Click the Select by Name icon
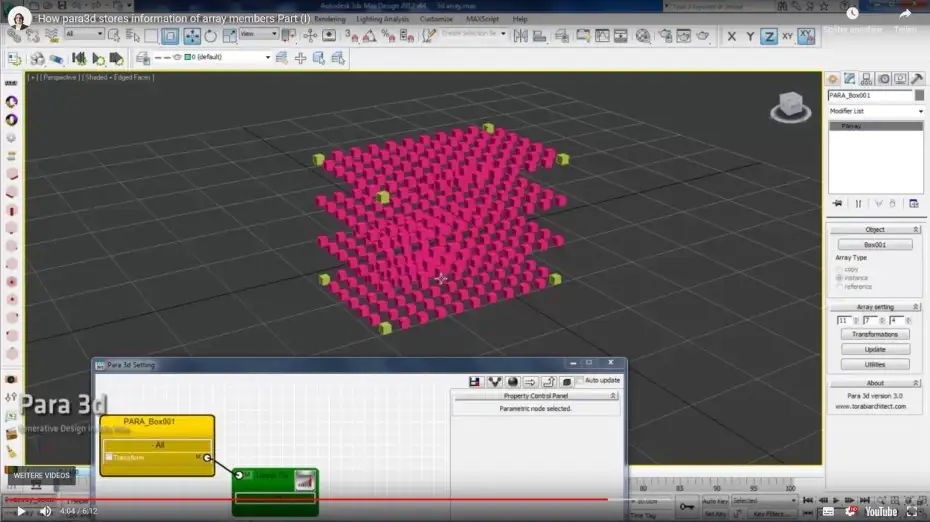Screen dimensions: 930x522 (132, 36)
